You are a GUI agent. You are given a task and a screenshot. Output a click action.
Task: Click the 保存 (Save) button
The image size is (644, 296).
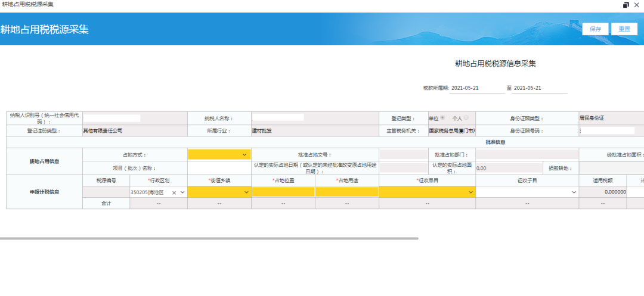[595, 29]
